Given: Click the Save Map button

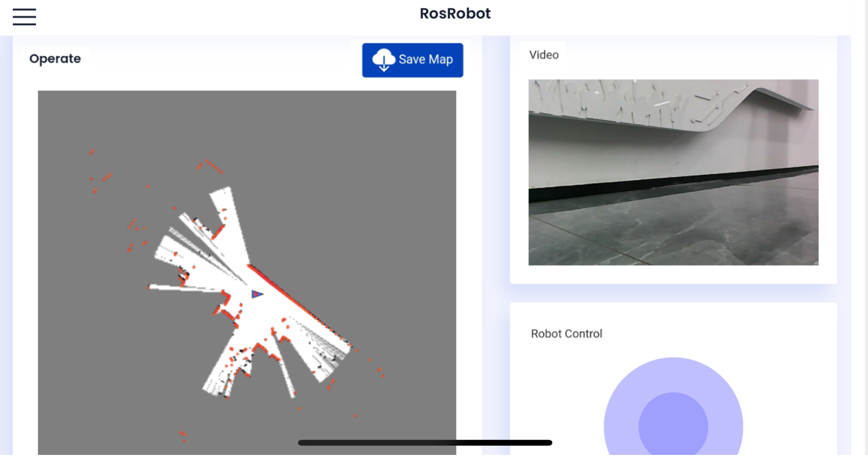Looking at the screenshot, I should click(413, 60).
